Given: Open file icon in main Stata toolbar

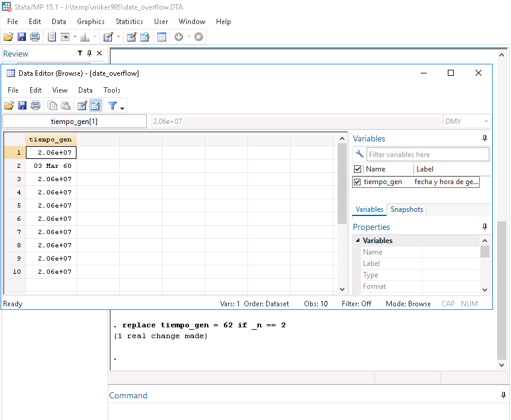Looking at the screenshot, I should pyautogui.click(x=8, y=37).
